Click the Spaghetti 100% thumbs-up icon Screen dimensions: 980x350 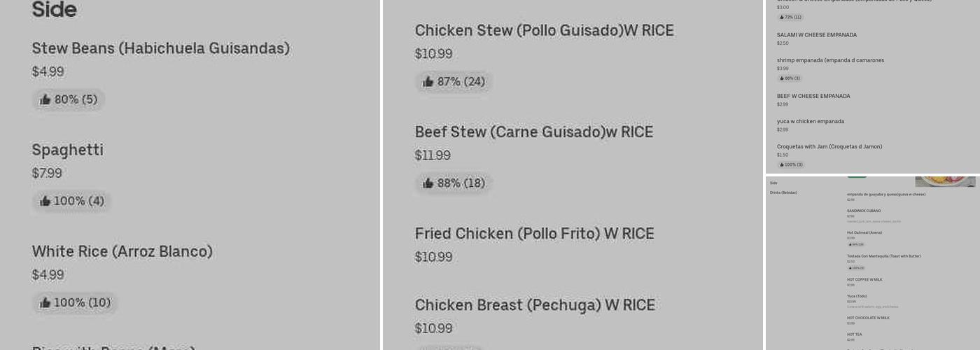pyautogui.click(x=45, y=202)
